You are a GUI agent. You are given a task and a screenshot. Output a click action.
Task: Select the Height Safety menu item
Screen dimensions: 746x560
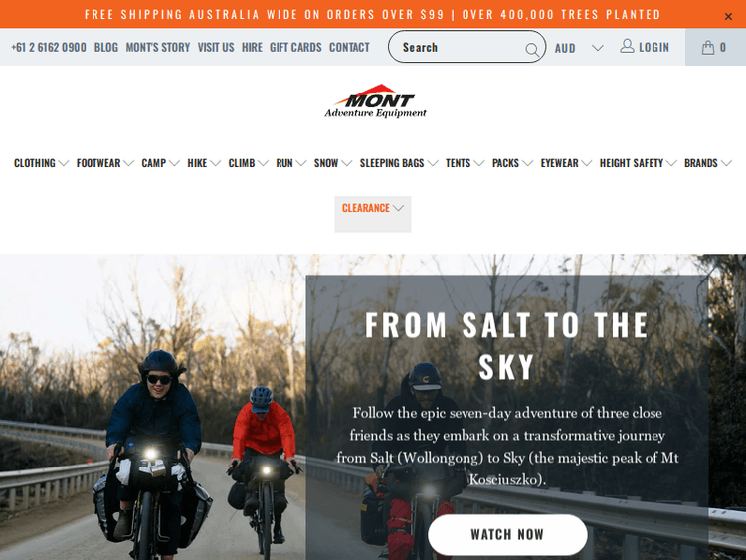click(638, 163)
